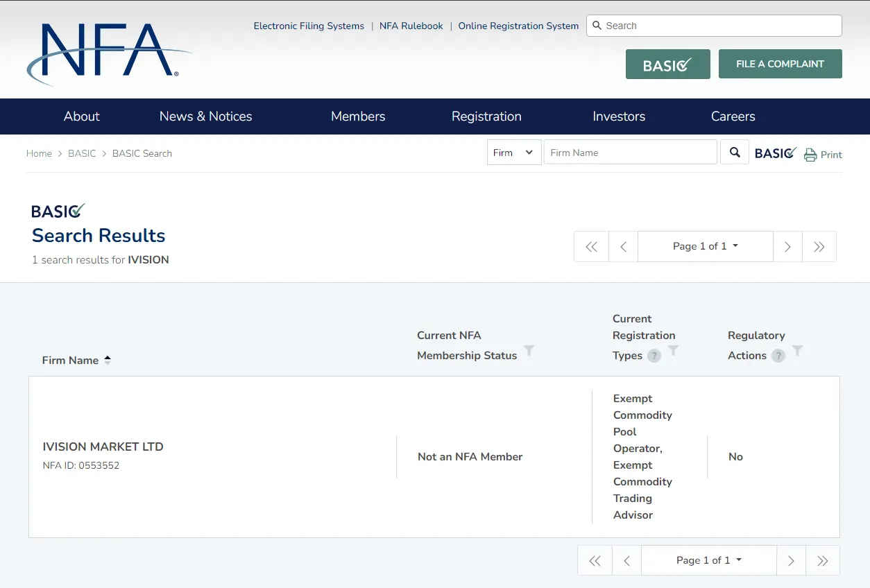Go to first page in bottom pagination
Image resolution: width=870 pixels, height=588 pixels.
(x=595, y=561)
